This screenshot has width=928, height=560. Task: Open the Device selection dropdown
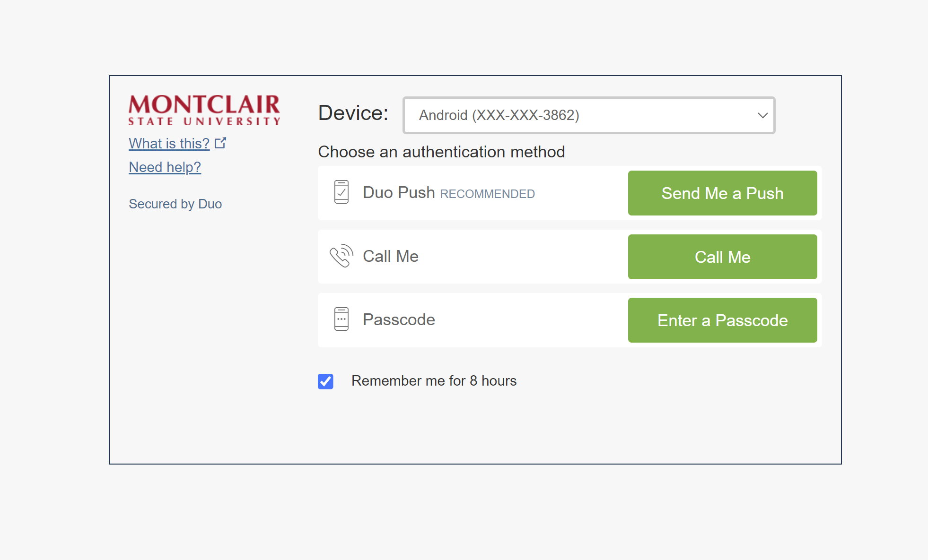(588, 115)
